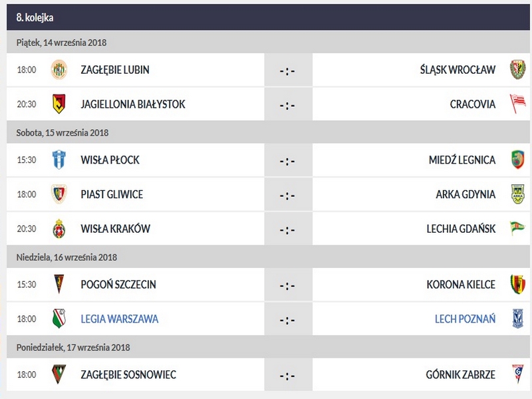Click the Korona Kielce club crest

click(517, 285)
